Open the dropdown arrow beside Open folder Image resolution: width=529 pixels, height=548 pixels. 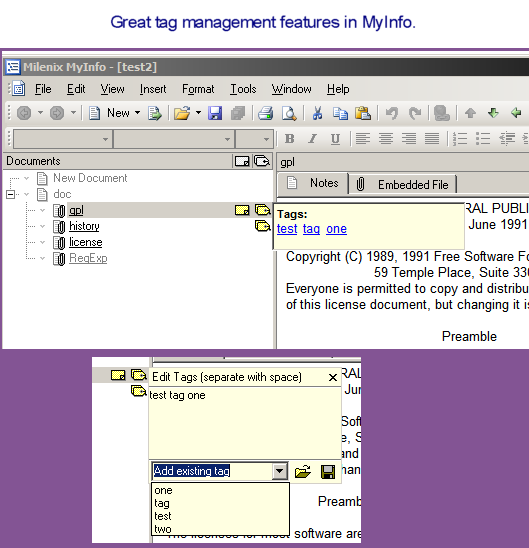pos(198,113)
